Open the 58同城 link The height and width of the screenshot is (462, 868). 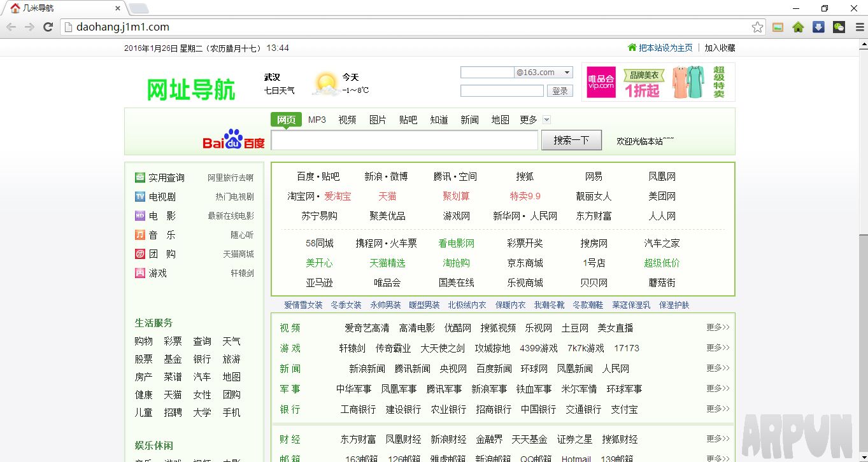coord(320,243)
